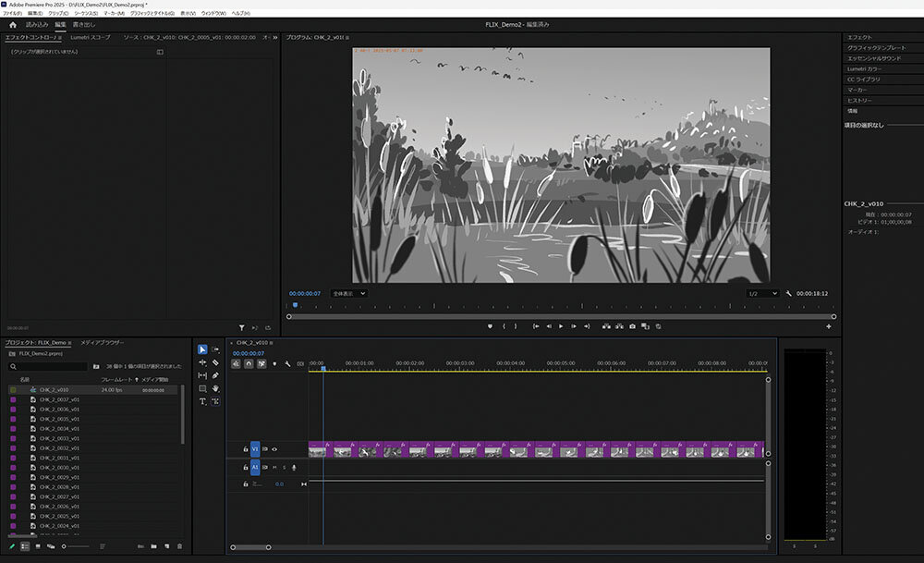Toggle Linked Selection in the timeline
Image resolution: width=924 pixels, height=563 pixels.
[x=261, y=363]
